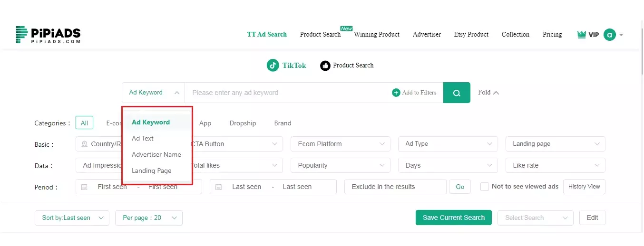Click the green magnifier search button
Image resolution: width=644 pixels, height=246 pixels.
click(x=457, y=93)
